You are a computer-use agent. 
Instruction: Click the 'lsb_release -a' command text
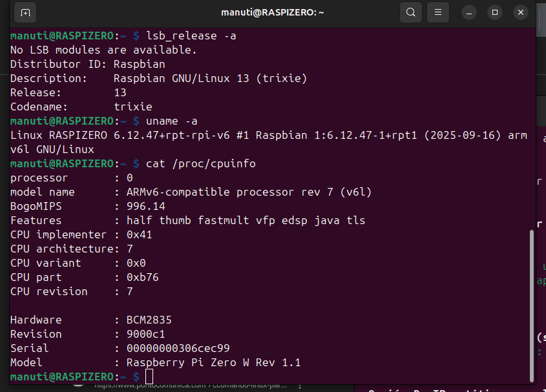(x=191, y=36)
